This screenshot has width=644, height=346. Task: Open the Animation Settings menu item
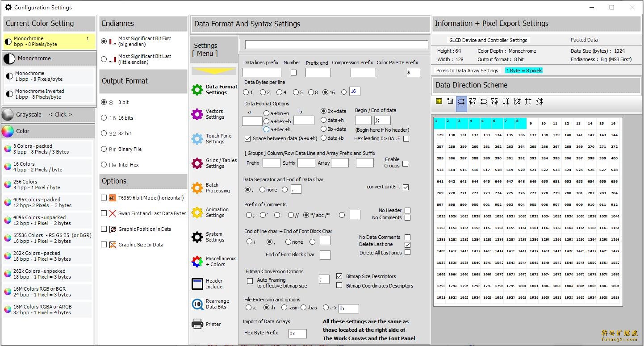click(197, 213)
